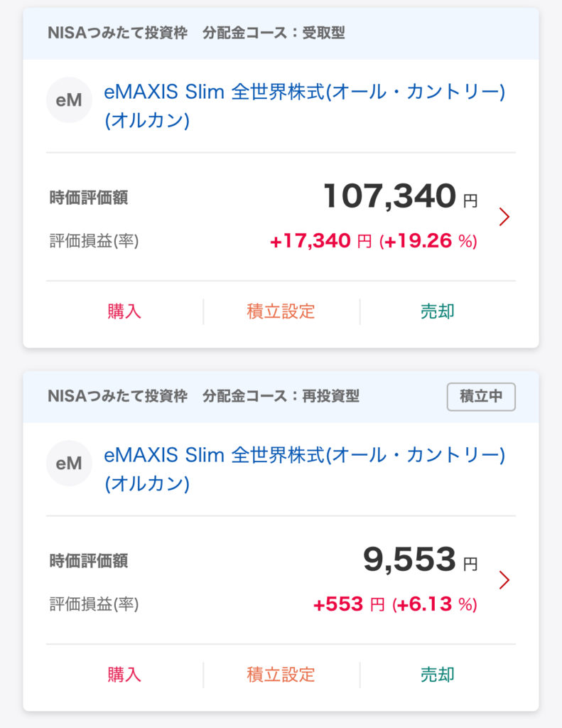
Task: Expand details arrow beside 107,340 円
Action: click(x=504, y=217)
